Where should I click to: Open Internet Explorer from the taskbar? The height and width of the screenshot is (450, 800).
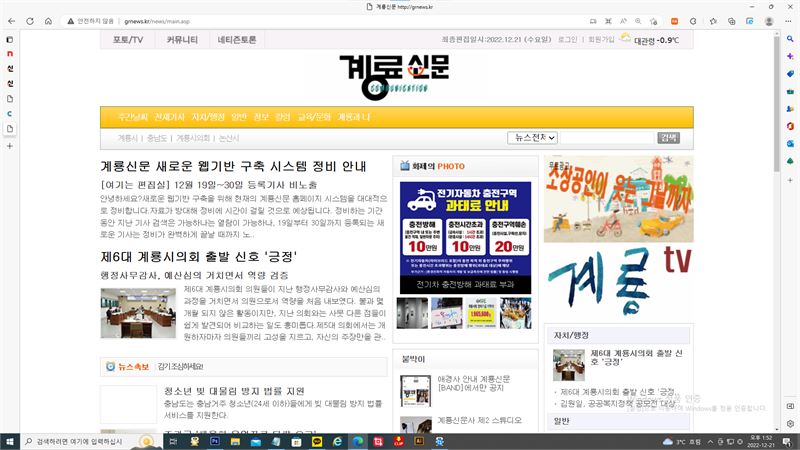337,441
